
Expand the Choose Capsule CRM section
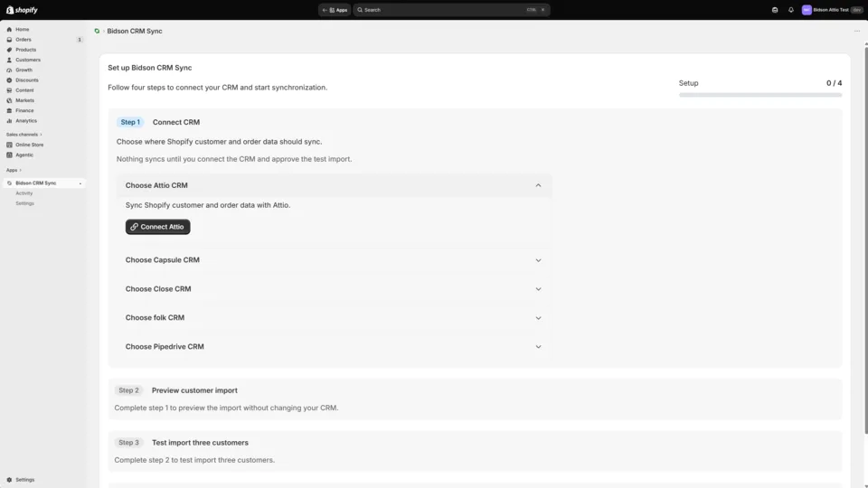coord(538,260)
